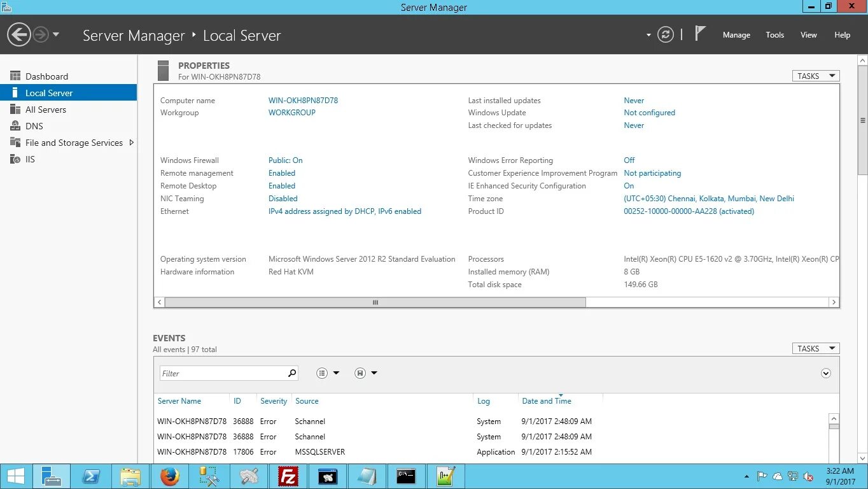This screenshot has height=489, width=868.
Task: Open the Help menu
Action: point(842,35)
